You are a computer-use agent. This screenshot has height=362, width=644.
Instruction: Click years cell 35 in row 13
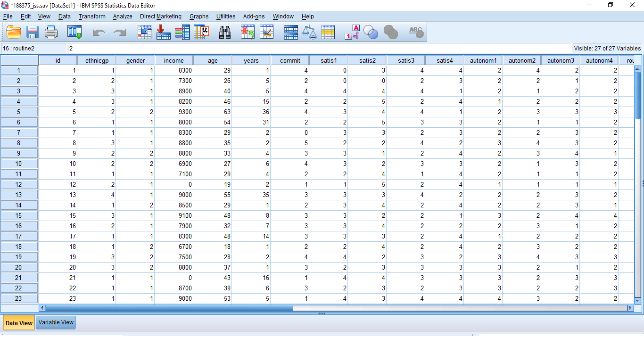(251, 195)
